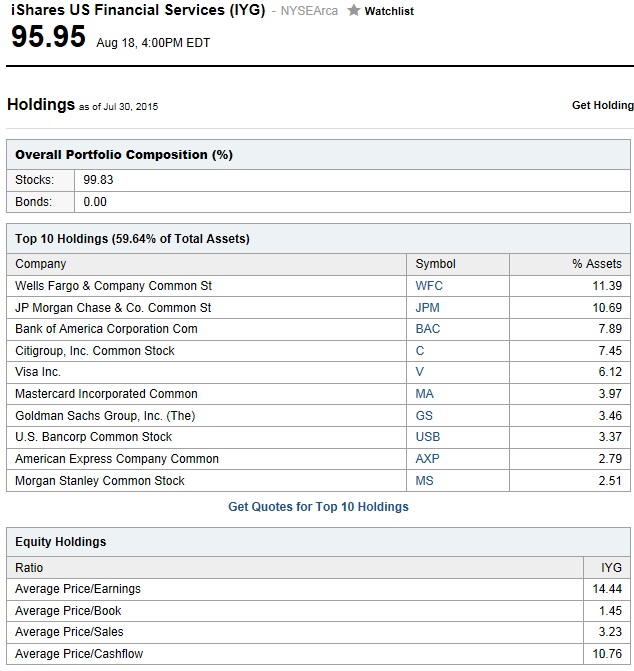Click the Stocks: row label

(35, 180)
